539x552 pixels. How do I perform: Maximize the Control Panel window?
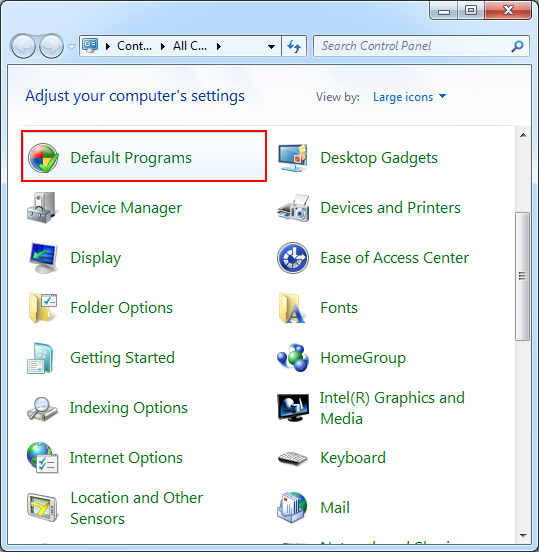[471, 11]
